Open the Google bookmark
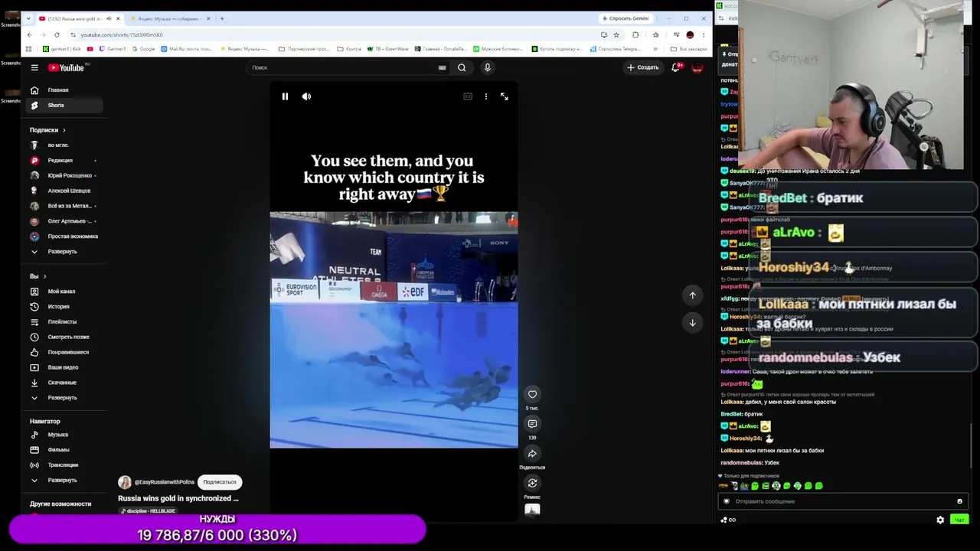 [x=143, y=49]
